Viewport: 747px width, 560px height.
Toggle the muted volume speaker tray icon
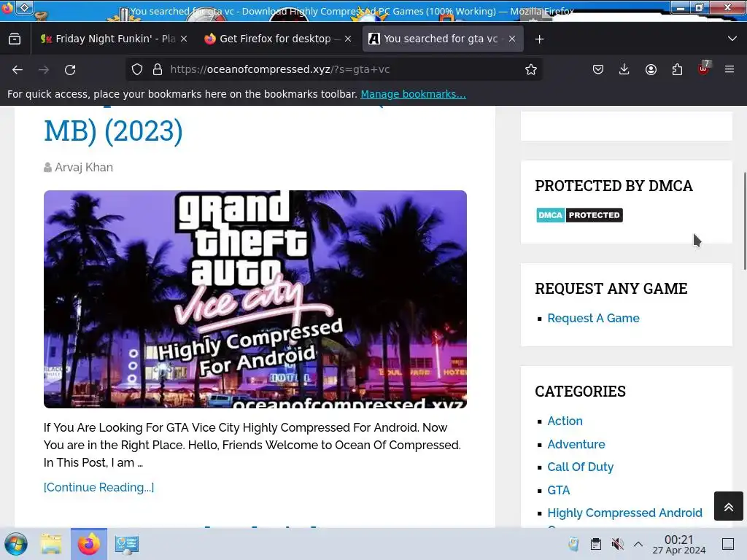point(617,544)
